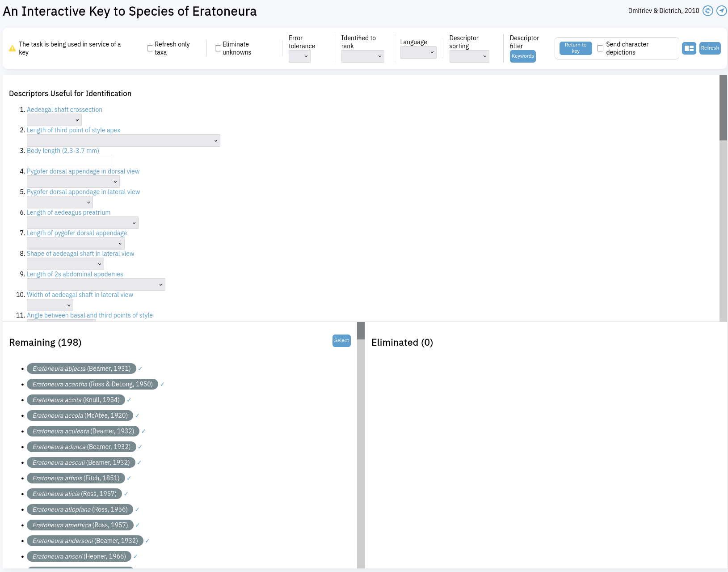Open the Aedeagal shaft crossection dropdown
Screen dimensions: 728x572
coord(54,120)
